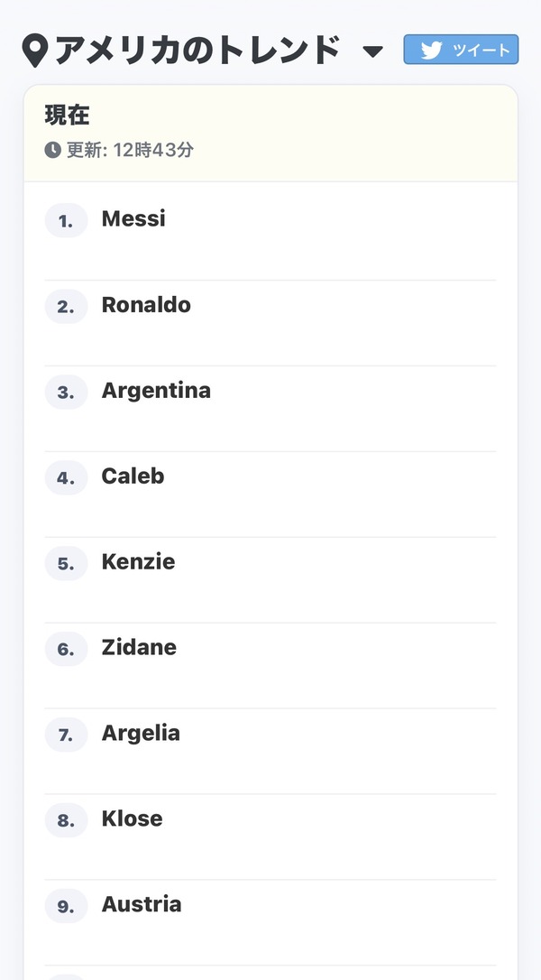Viewport: 541px width, 980px height.
Task: Click the 現在 section header
Action: 68,116
